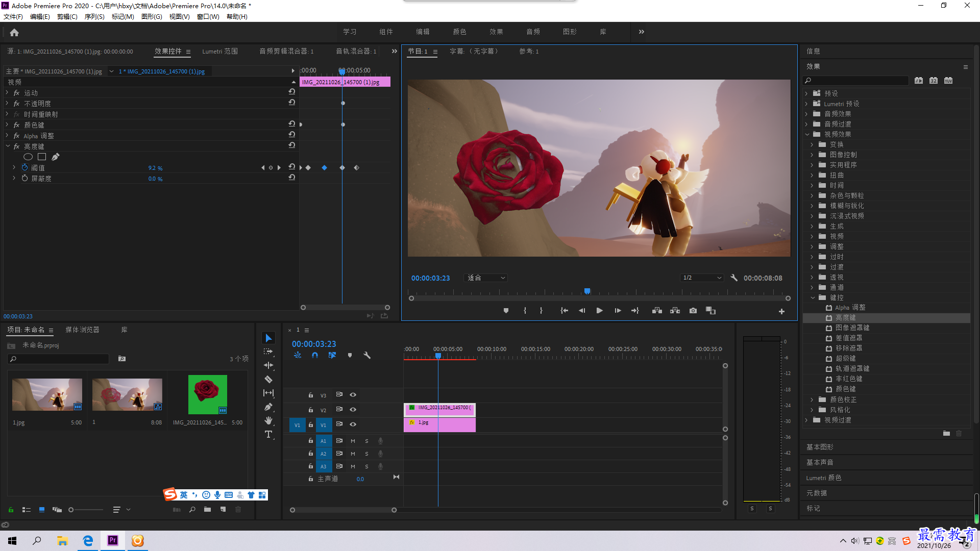
Task: Select the Slip tool
Action: pyautogui.click(x=268, y=393)
